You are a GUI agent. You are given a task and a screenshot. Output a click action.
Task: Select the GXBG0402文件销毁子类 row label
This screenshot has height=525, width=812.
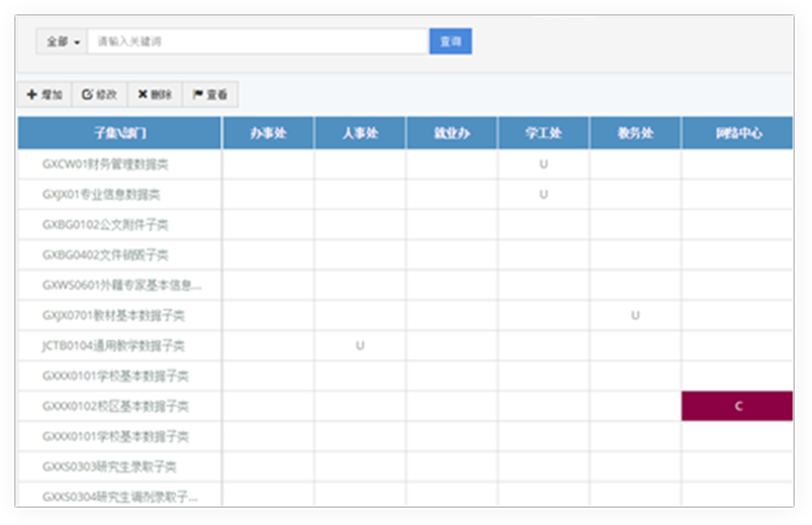coord(105,255)
